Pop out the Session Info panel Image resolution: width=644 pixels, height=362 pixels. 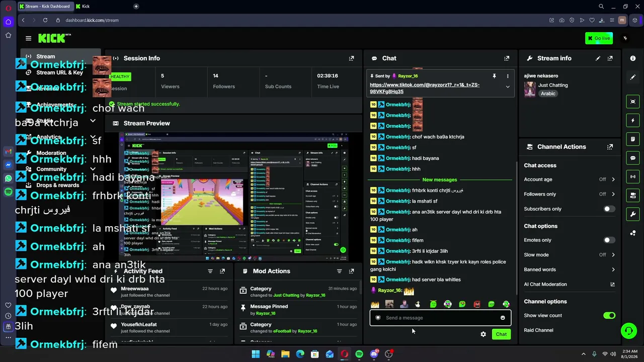click(x=351, y=58)
